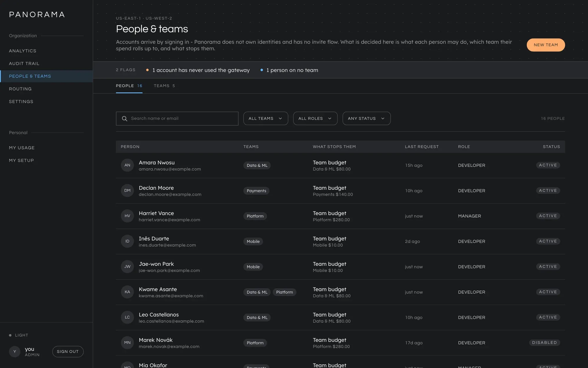Click Declan Moore's Payments team chip
The height and width of the screenshot is (368, 588).
click(256, 191)
